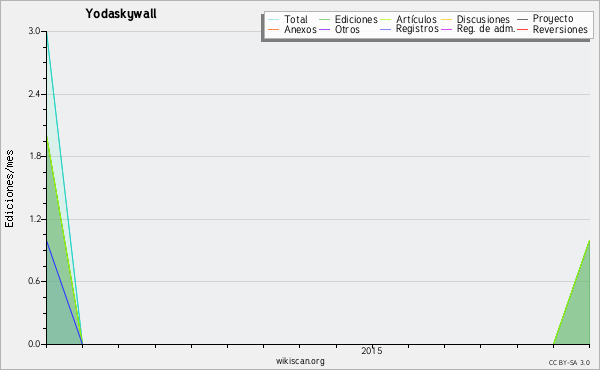
Task: Click the Proyecto legend entry
Action: [x=545, y=19]
